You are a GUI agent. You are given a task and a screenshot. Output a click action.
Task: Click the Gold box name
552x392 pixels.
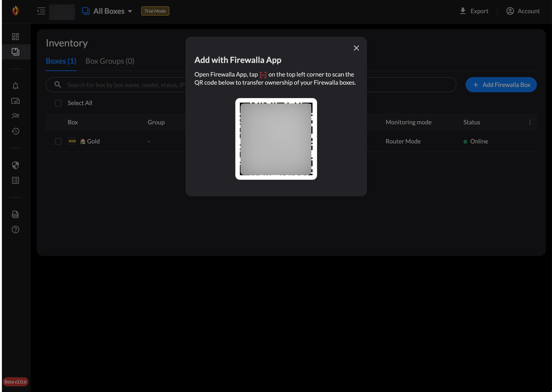pyautogui.click(x=93, y=141)
